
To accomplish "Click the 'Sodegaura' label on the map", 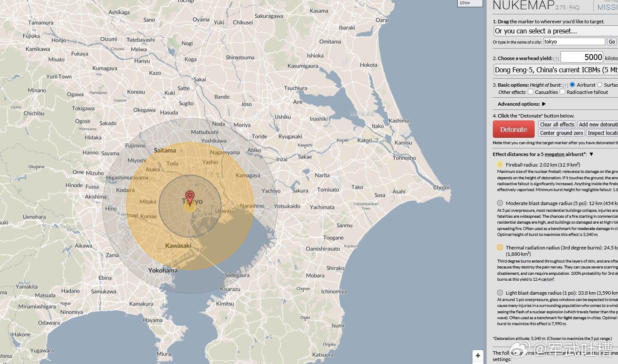I will (237, 275).
